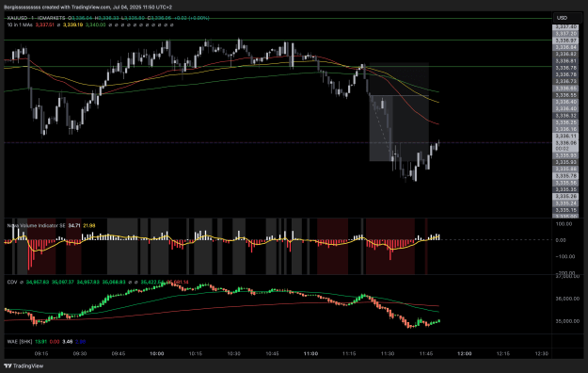Click the 36,000.00 CDV scale label
This screenshot has width=588, height=373.
(567, 299)
